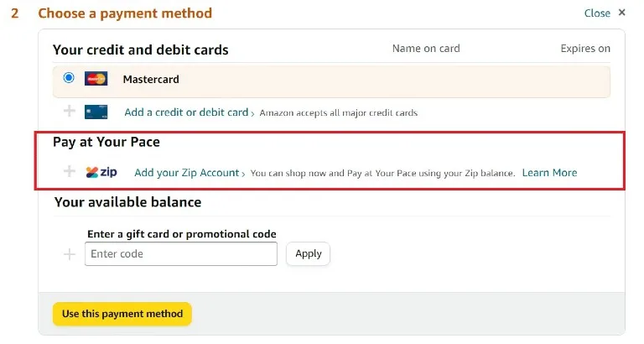The height and width of the screenshot is (344, 644).
Task: Select the Mastercard radio button
Action: coord(69,79)
